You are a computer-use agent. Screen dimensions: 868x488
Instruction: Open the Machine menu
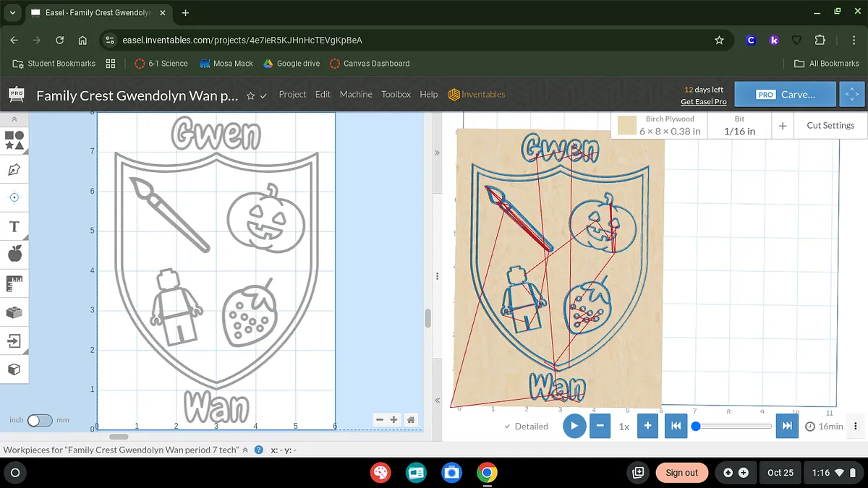point(356,95)
